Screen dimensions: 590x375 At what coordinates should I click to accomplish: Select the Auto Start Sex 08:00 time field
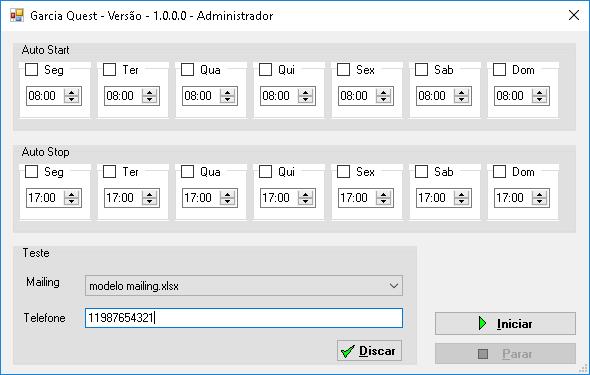tap(356, 96)
